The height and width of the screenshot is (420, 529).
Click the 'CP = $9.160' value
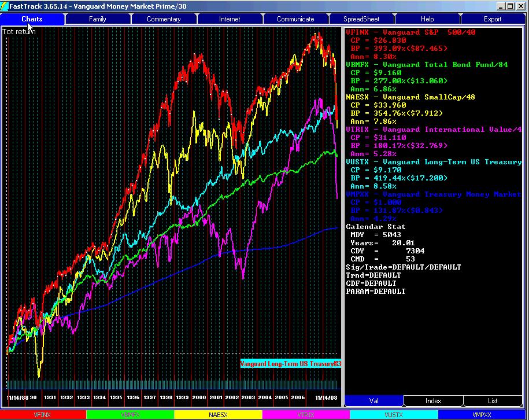pos(376,73)
